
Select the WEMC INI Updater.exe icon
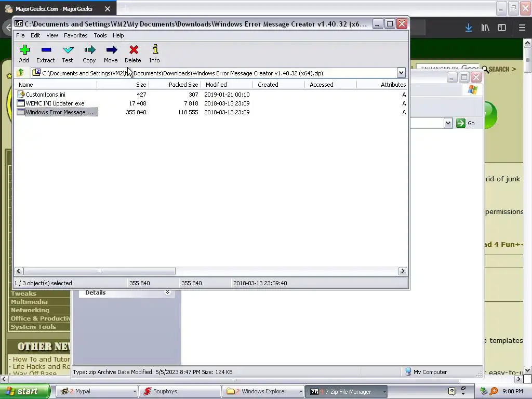(x=21, y=103)
